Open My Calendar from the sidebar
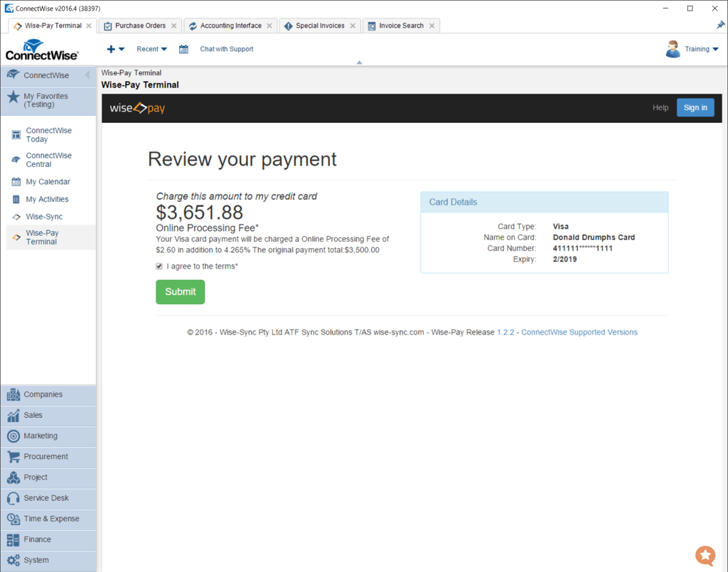 (48, 182)
